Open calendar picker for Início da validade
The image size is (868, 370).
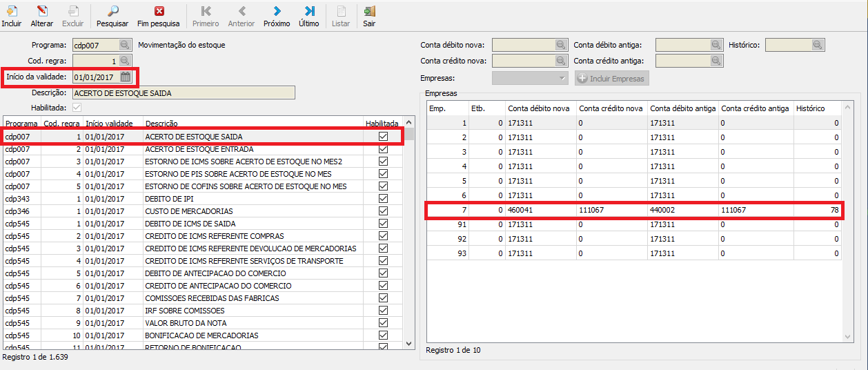(125, 77)
